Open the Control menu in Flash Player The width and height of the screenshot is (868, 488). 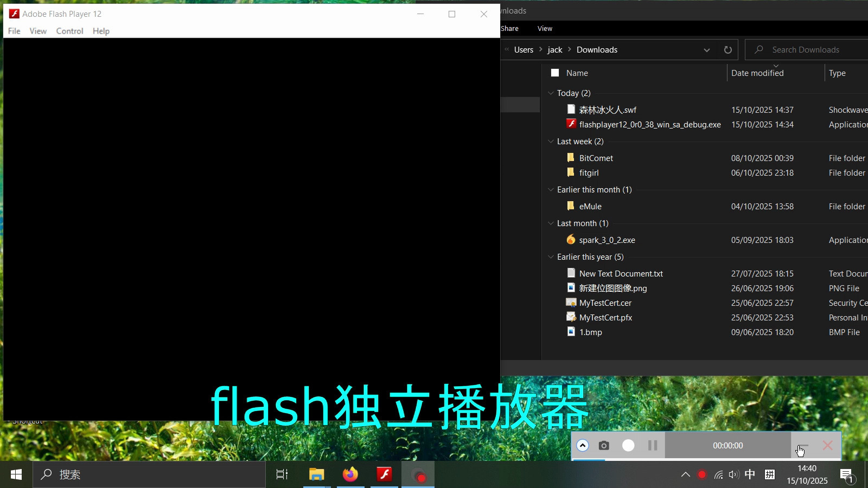[69, 31]
